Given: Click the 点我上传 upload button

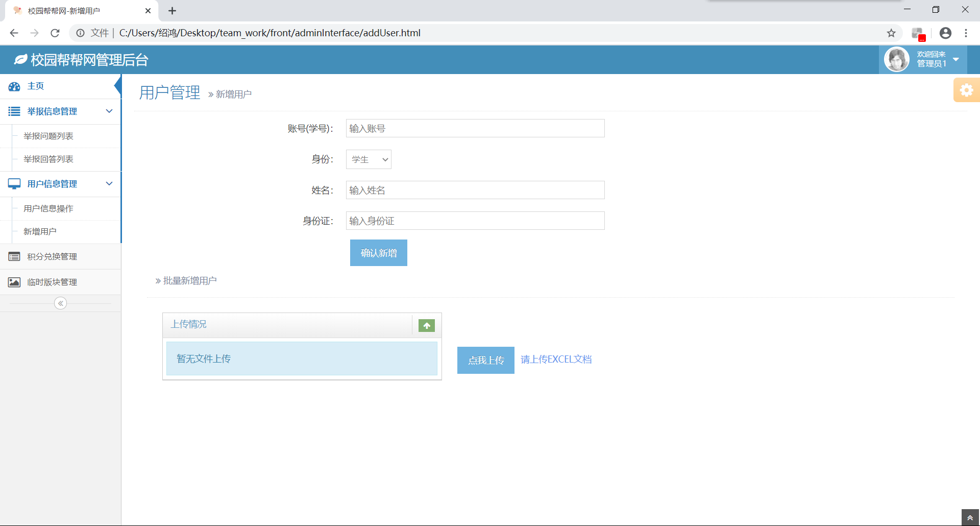Looking at the screenshot, I should pyautogui.click(x=486, y=361).
